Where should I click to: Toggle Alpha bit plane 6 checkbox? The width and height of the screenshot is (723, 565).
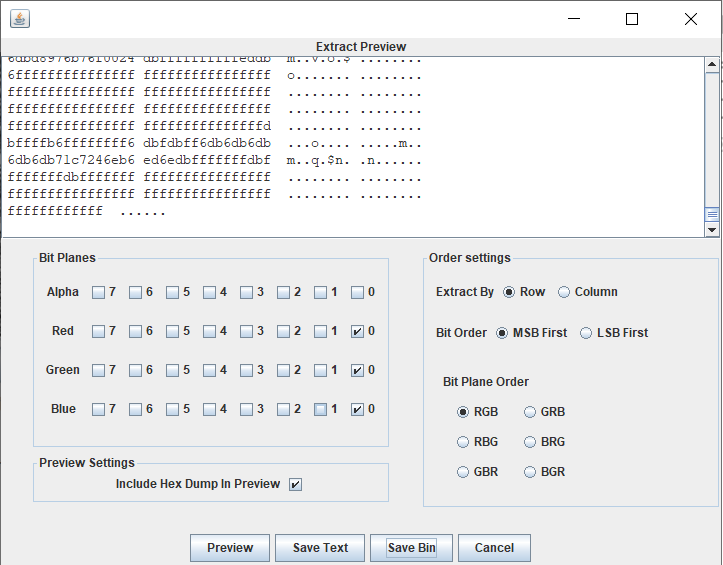[135, 292]
